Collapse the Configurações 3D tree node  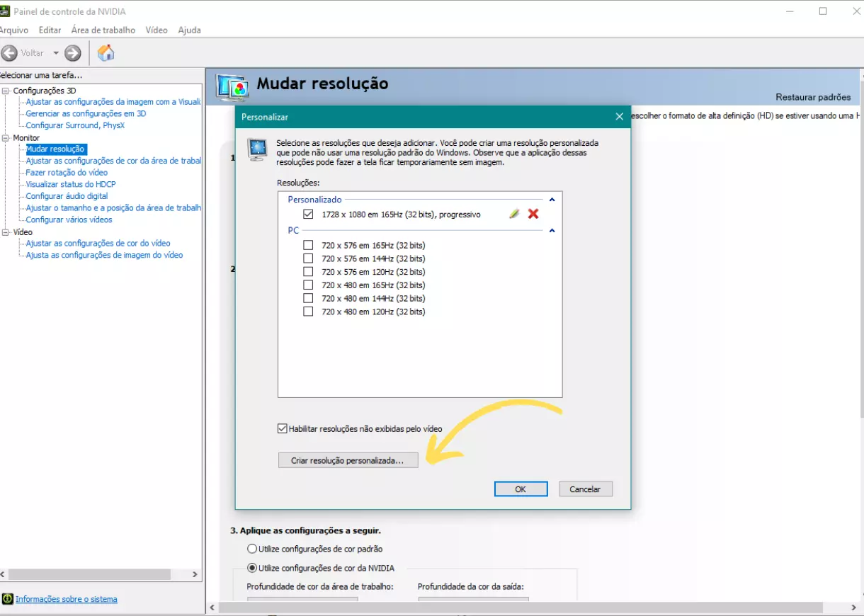tap(6, 91)
